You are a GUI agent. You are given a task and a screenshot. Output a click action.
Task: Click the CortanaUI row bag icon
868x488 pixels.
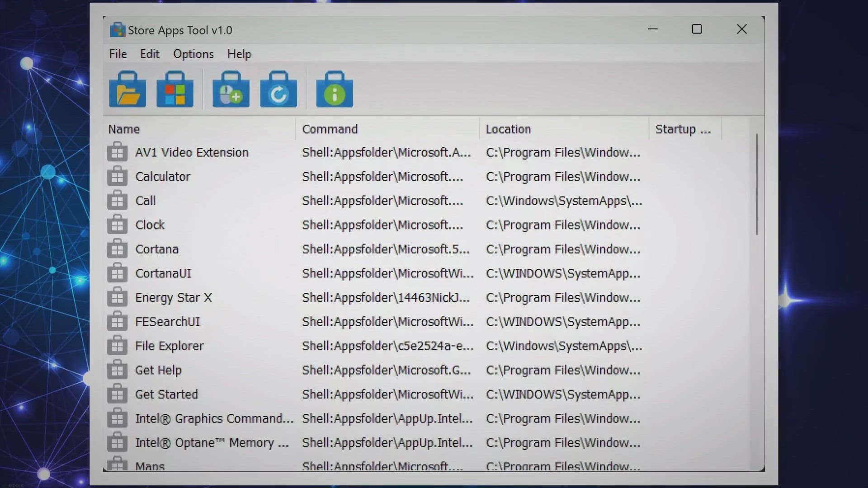[x=117, y=273]
